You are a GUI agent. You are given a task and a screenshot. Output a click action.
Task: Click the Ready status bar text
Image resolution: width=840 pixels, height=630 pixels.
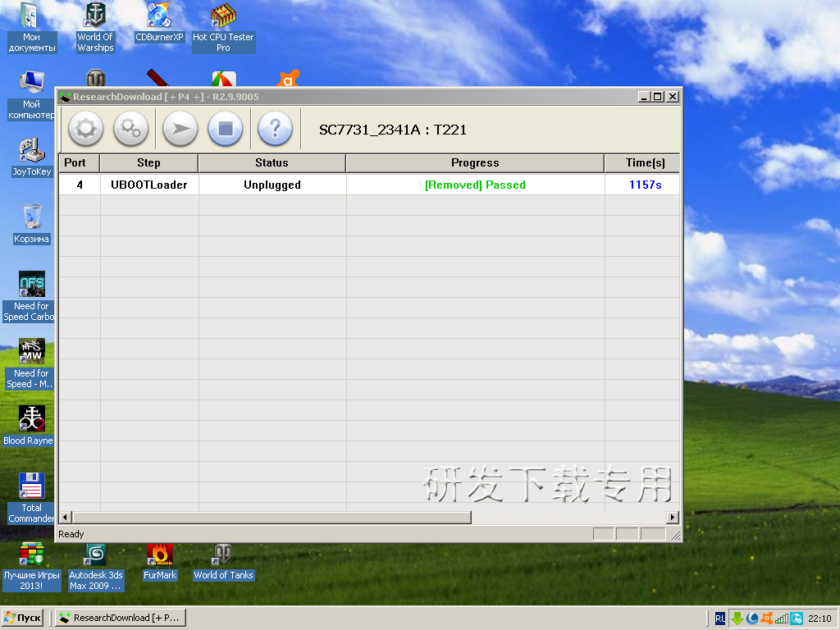click(x=71, y=534)
